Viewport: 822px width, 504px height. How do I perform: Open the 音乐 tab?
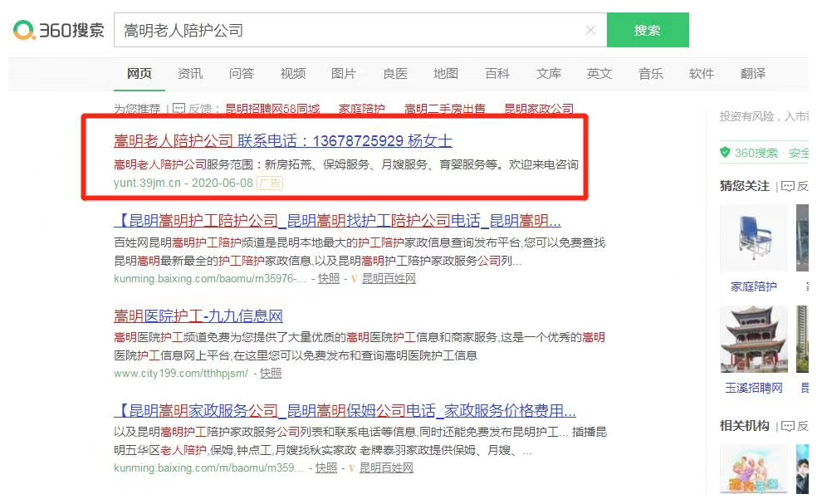pos(651,73)
